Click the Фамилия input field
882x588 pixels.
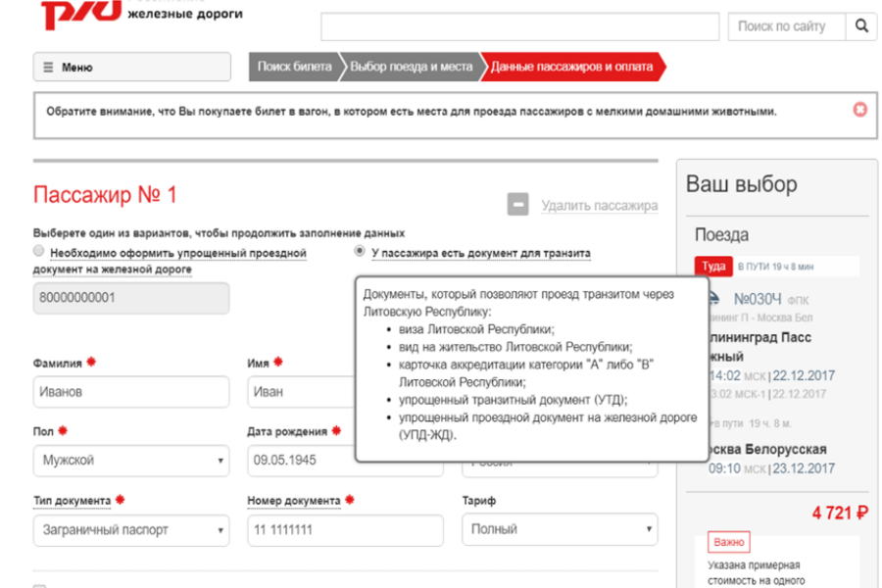coord(131,392)
